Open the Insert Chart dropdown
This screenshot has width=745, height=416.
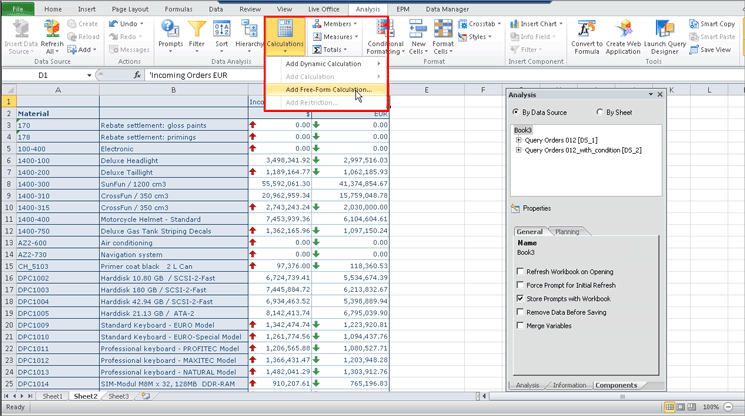tap(561, 24)
